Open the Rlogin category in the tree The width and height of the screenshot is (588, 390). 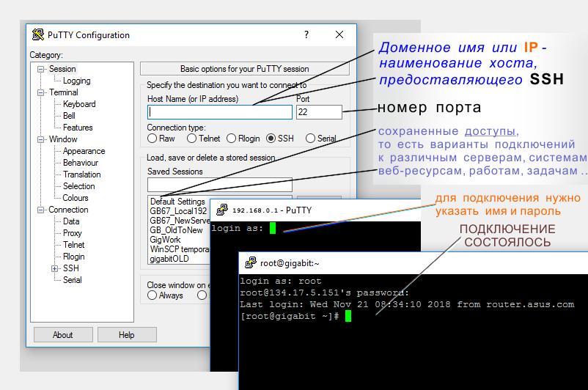pyautogui.click(x=74, y=257)
